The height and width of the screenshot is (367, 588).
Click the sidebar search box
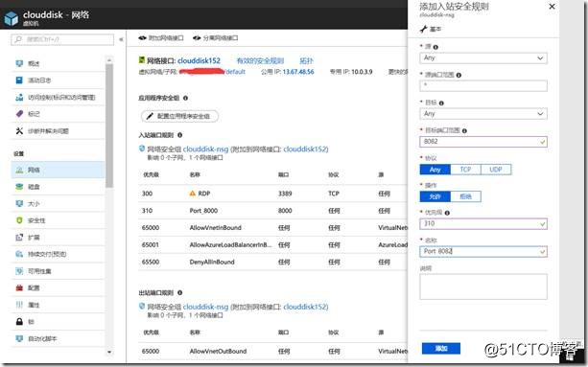tap(62, 39)
